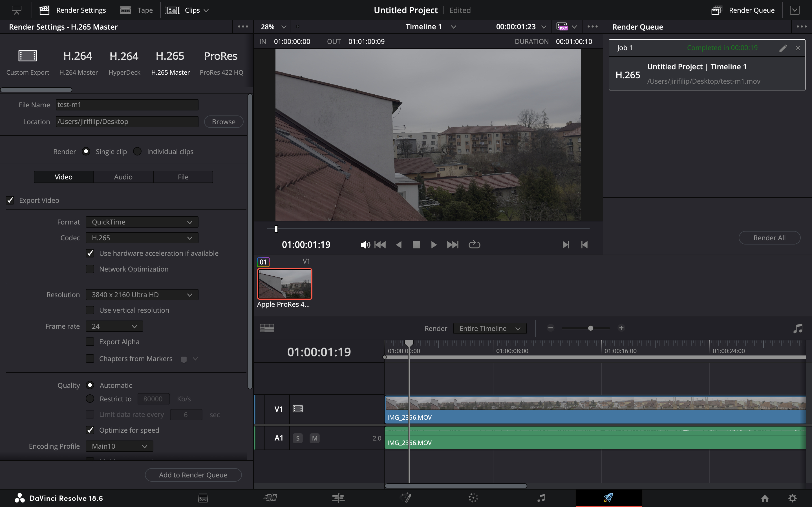Viewport: 812px width, 507px height.
Task: Switch to the Color page icon
Action: click(x=473, y=498)
